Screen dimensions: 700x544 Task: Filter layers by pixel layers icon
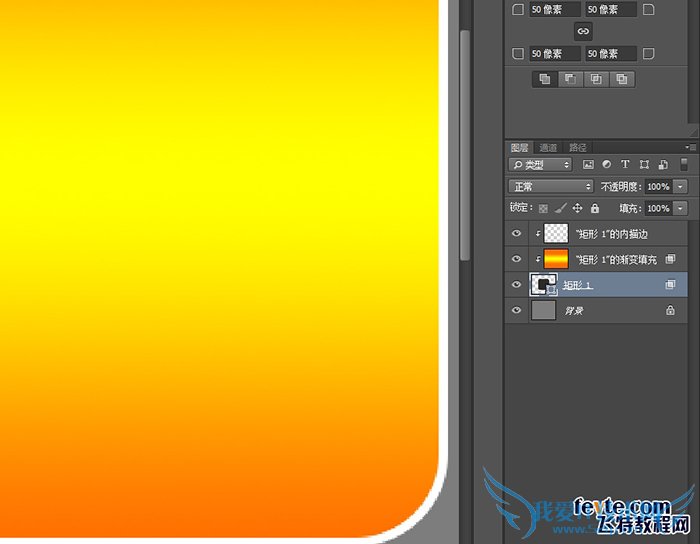(x=588, y=165)
